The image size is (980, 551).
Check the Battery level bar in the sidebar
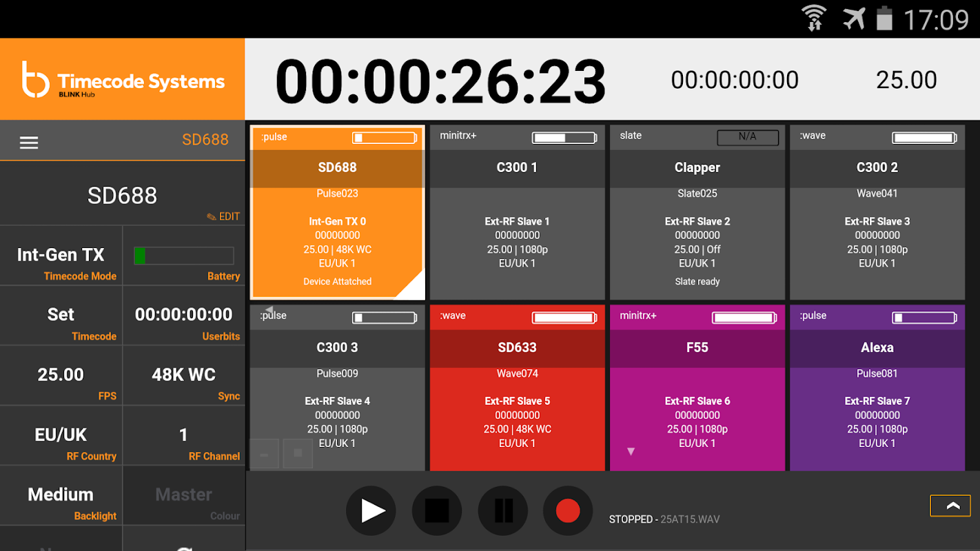(184, 256)
